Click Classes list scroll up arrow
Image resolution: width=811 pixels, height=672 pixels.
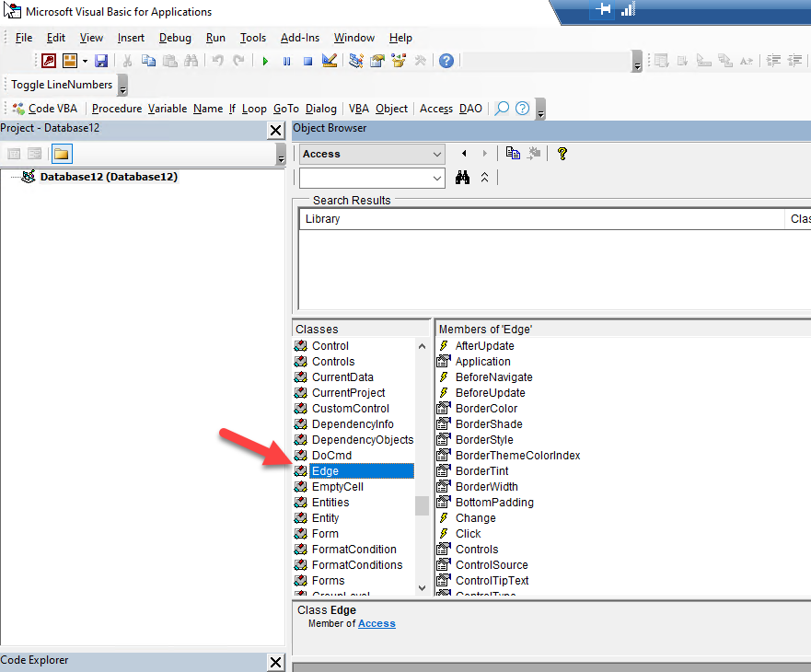pyautogui.click(x=422, y=346)
